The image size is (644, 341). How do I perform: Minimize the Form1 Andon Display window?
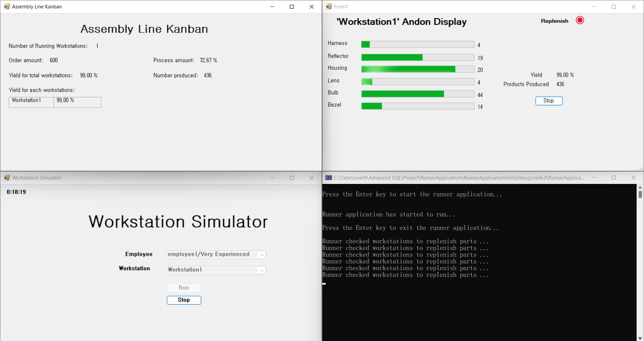click(594, 7)
